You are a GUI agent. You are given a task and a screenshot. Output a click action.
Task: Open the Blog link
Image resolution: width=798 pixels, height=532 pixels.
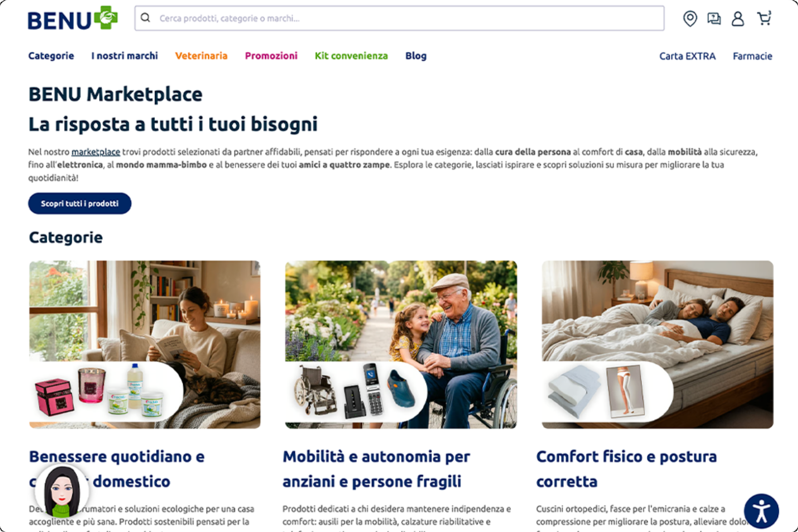(415, 56)
